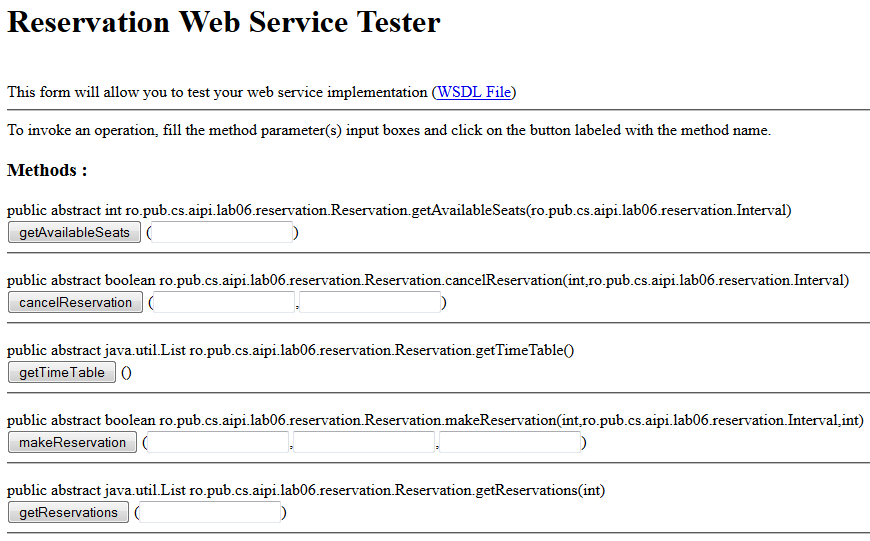The image size is (870, 541).
Task: Focus the getAvailableSeats Interval parameter field
Action: click(x=222, y=232)
